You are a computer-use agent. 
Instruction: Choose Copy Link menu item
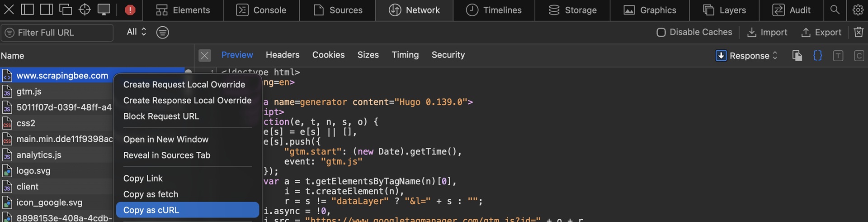coord(187,179)
